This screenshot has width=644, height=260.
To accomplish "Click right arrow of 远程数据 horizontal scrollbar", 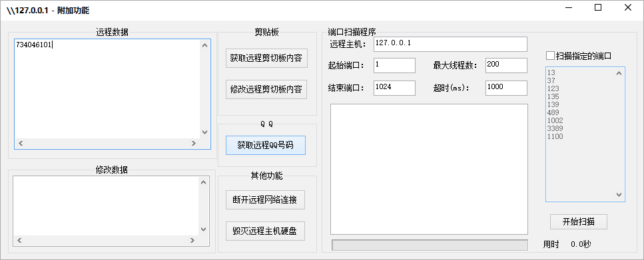I will (x=193, y=144).
